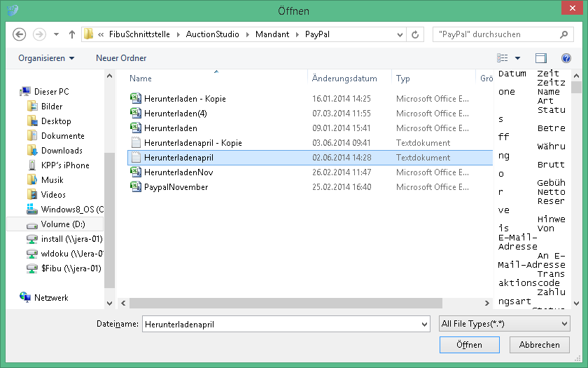Sort files by Änderungsdatum column header
The width and height of the screenshot is (588, 368).
344,79
